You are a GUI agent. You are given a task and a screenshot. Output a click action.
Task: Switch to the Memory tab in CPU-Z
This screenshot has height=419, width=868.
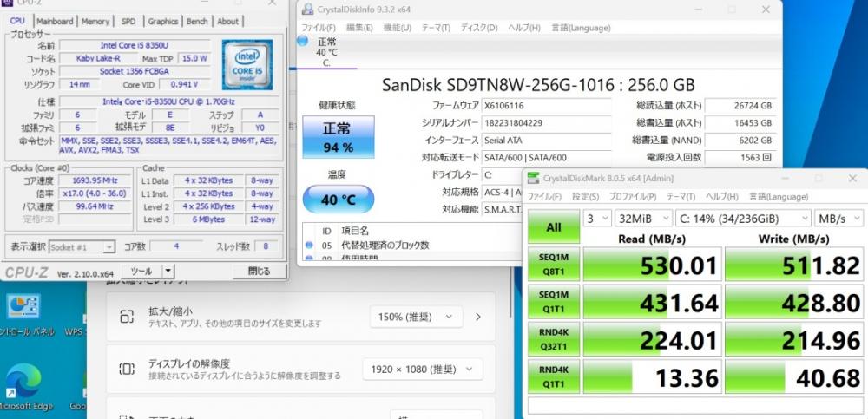[x=95, y=21]
